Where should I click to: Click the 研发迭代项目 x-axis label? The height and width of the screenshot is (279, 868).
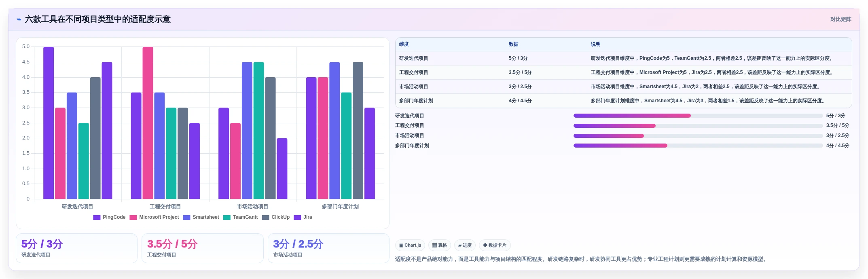78,207
